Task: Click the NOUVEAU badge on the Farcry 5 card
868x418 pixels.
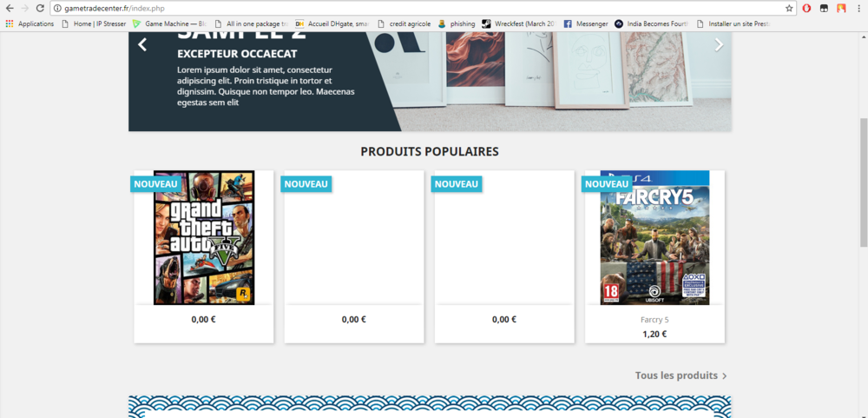Action: pyautogui.click(x=608, y=184)
